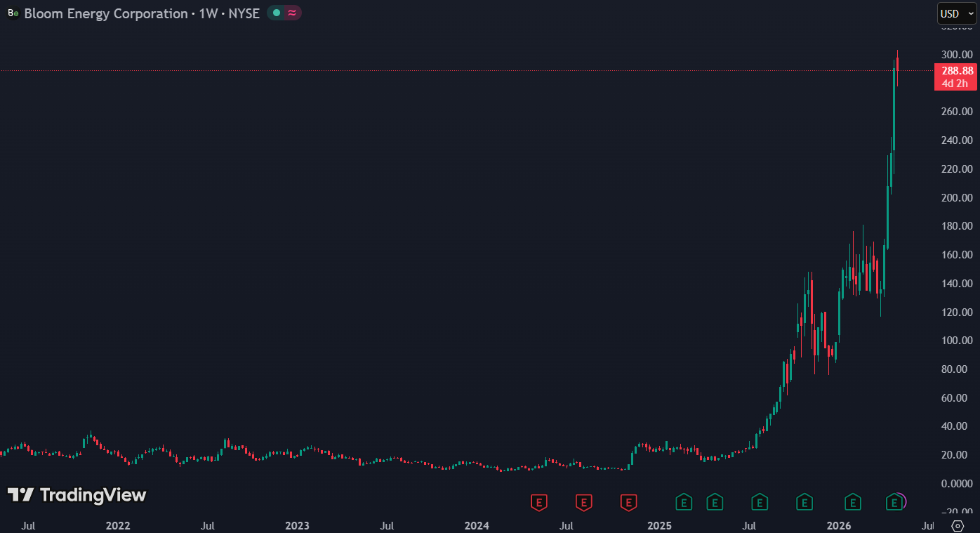Viewport: 980px width, 533px height.
Task: Click the 200.00 price axis label
Action: click(958, 198)
